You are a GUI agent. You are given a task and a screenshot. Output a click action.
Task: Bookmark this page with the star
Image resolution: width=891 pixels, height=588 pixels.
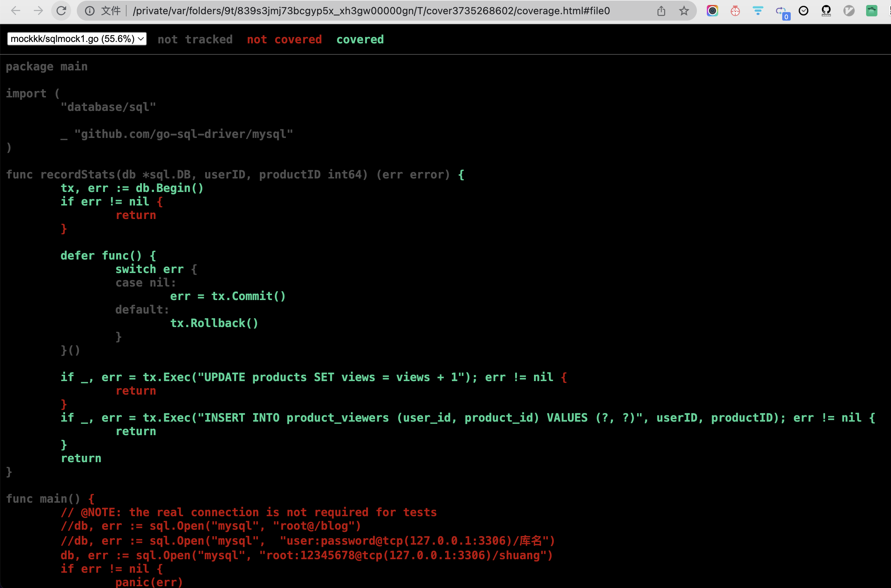pyautogui.click(x=684, y=11)
